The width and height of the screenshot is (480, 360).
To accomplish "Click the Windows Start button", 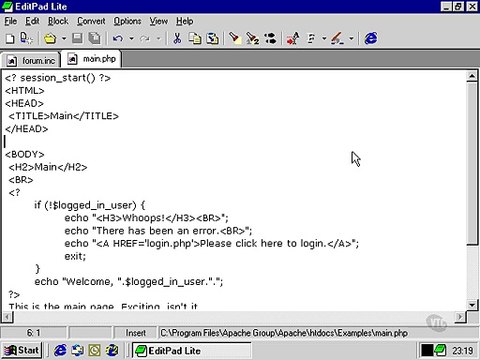I will click(21, 350).
